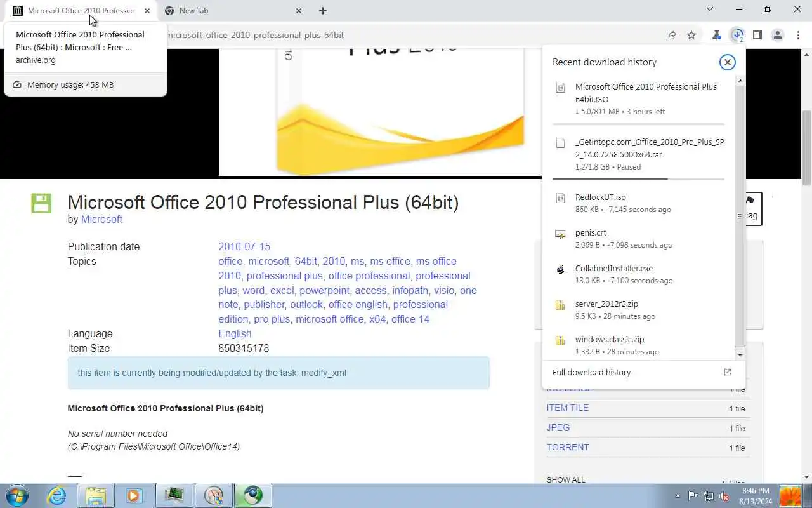Viewport: 812px width, 508px height.
Task: Open the JPEG download option
Action: click(558, 427)
